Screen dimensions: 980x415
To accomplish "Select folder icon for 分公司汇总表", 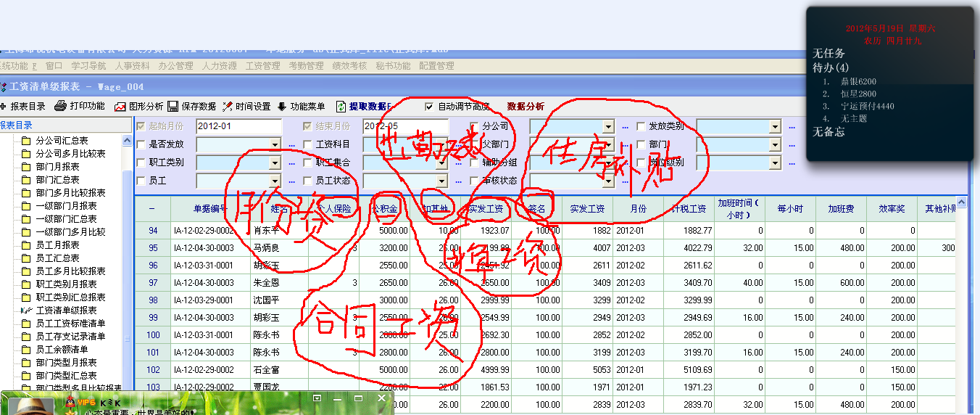I will [27, 141].
